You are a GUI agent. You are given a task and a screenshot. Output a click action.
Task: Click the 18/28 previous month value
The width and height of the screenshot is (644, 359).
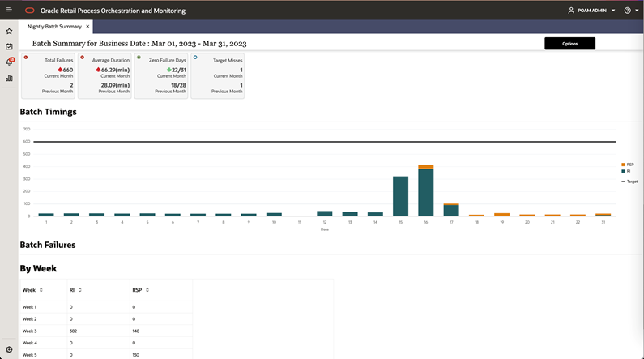pyautogui.click(x=179, y=85)
